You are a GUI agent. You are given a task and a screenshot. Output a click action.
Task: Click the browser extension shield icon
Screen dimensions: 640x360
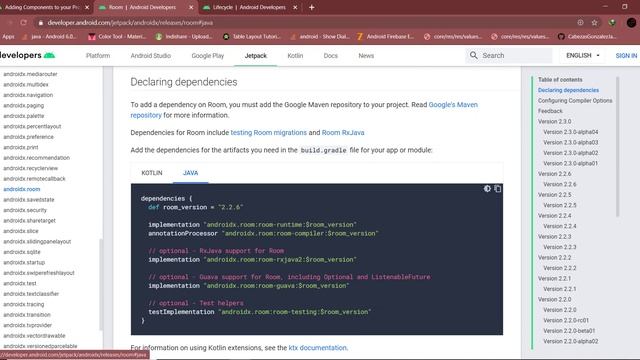tap(612, 22)
